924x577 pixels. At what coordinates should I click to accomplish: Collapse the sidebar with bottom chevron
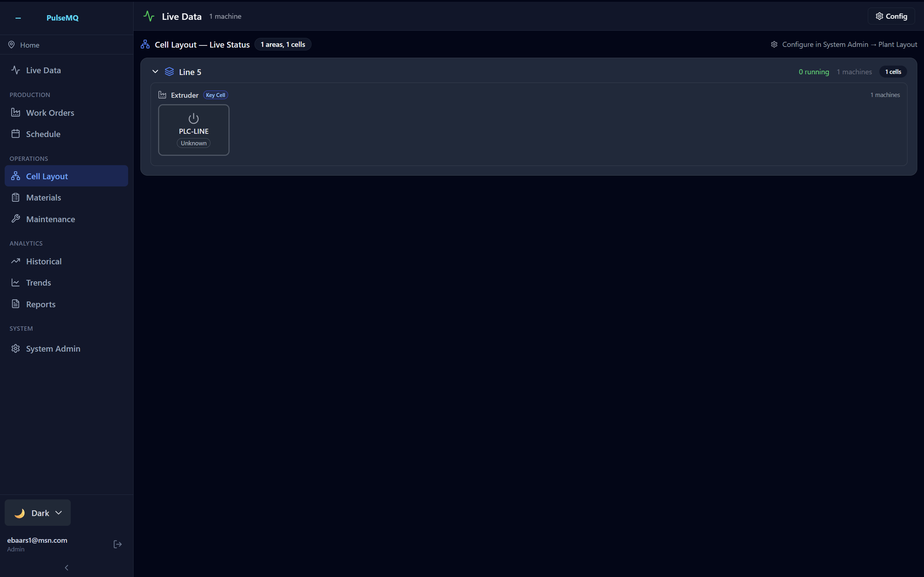tap(66, 568)
